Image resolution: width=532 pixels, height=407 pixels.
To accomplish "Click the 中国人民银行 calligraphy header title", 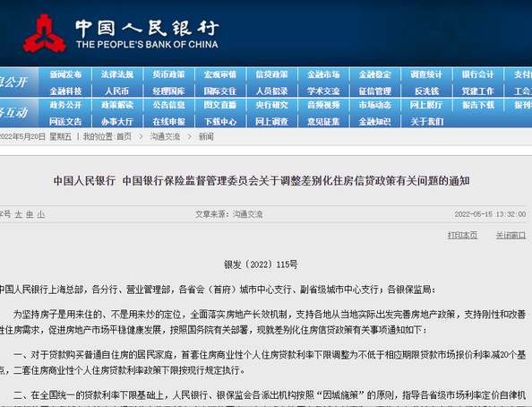I will (147, 28).
